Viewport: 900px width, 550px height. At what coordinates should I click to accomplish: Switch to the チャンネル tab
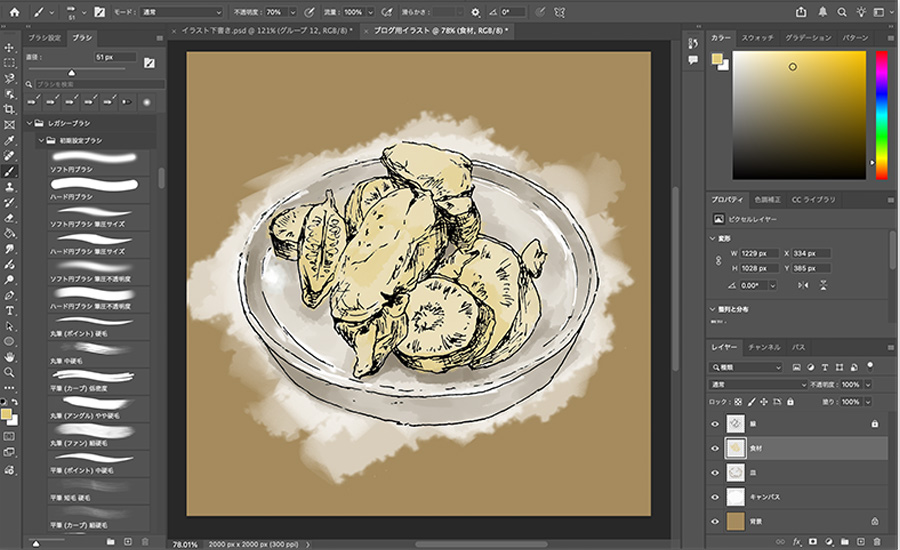click(764, 347)
